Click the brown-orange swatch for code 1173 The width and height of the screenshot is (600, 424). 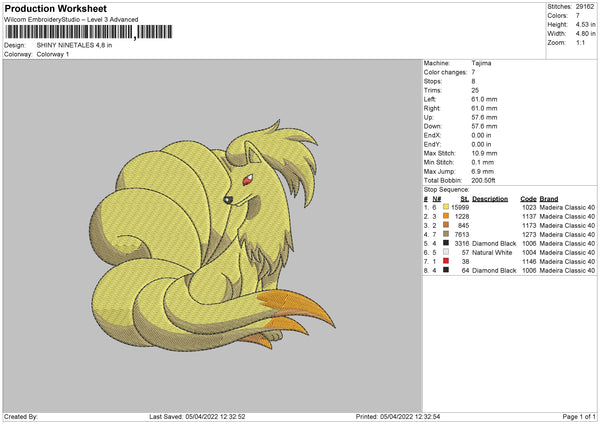446,225
